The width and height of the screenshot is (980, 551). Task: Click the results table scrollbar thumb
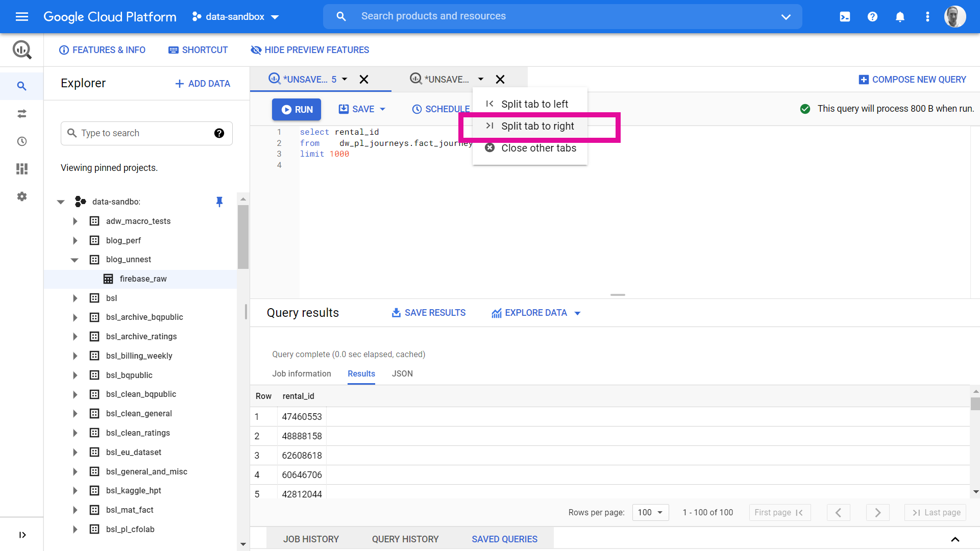[x=975, y=404]
